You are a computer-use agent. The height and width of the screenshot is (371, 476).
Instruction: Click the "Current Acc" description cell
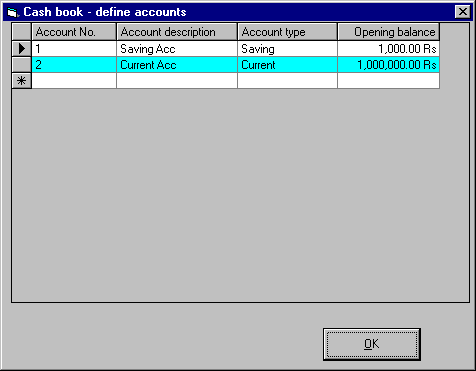tap(177, 65)
